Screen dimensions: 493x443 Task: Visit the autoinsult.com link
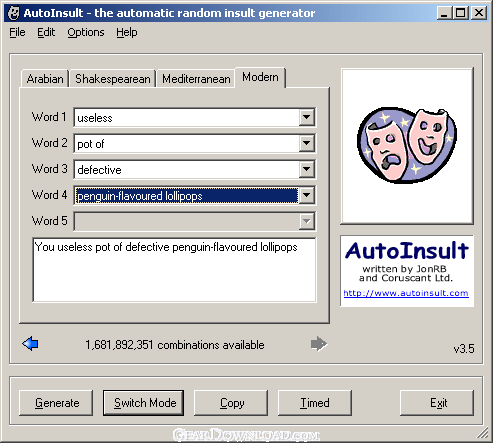[x=406, y=293]
